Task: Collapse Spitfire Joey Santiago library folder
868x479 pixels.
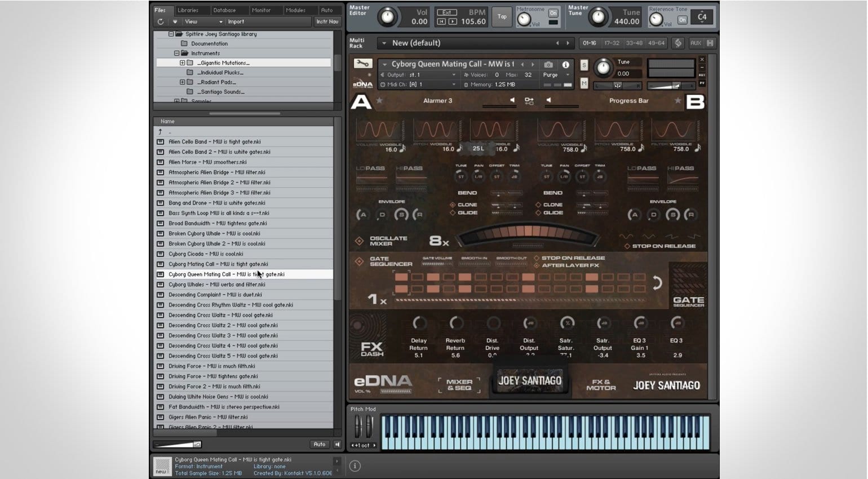Action: tap(171, 34)
